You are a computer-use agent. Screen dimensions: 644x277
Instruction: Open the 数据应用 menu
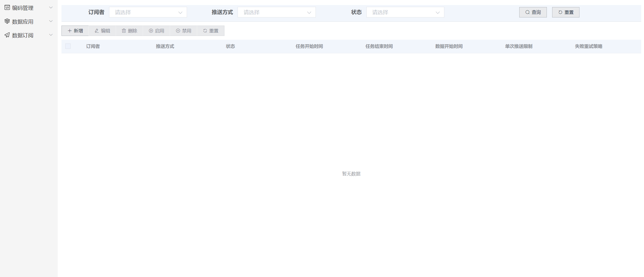point(29,22)
